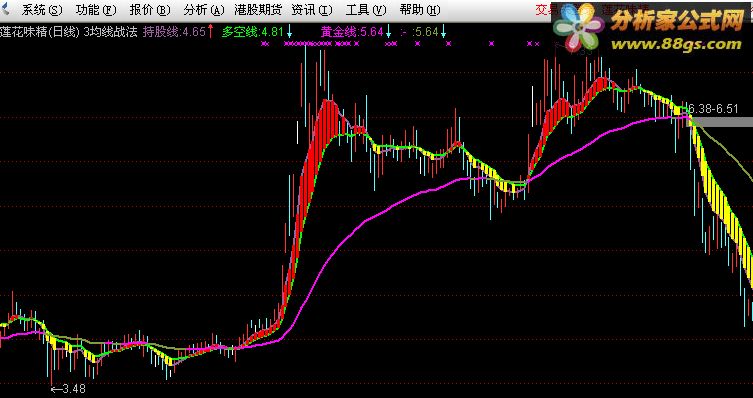Image resolution: width=753 pixels, height=398 pixels.
Task: Open the 帮助(H) menu
Action: (x=419, y=10)
